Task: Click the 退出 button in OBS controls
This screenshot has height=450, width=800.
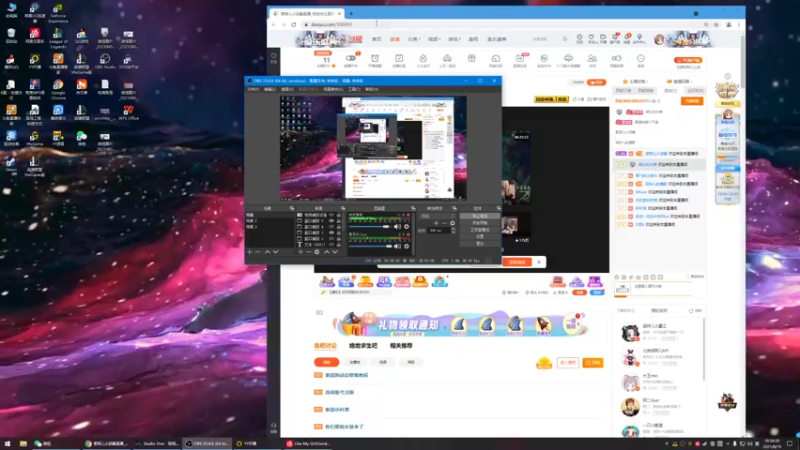Action: (480, 243)
